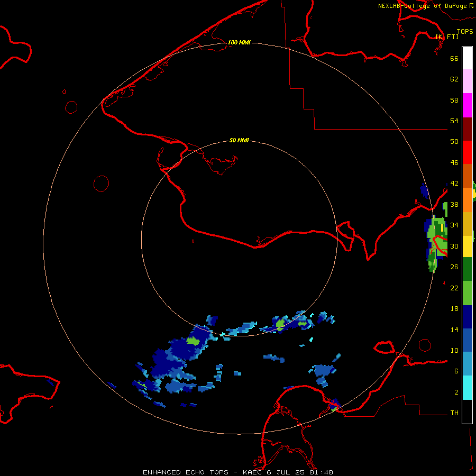Click the dark orange 42-46 kft legend swatch

click(467, 176)
